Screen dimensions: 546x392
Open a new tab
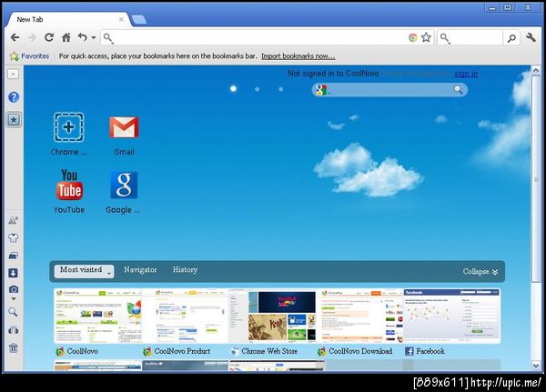139,19
